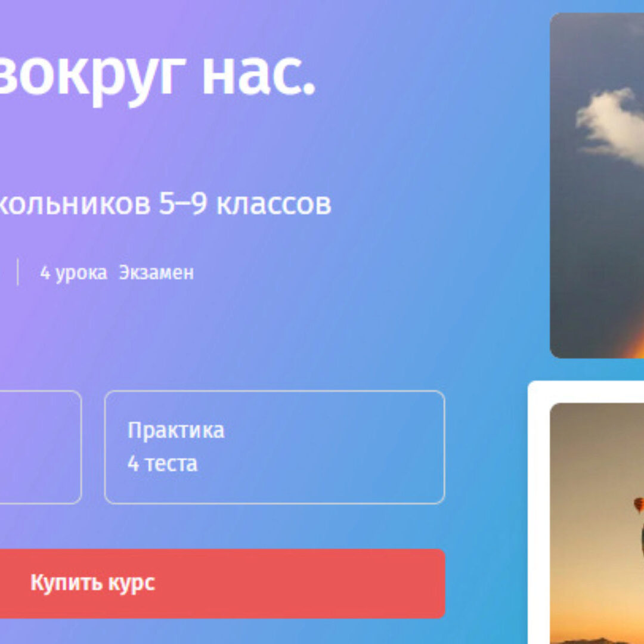Select the «4 теста» text
Viewport: 644px width, 644px height.
coord(162,464)
